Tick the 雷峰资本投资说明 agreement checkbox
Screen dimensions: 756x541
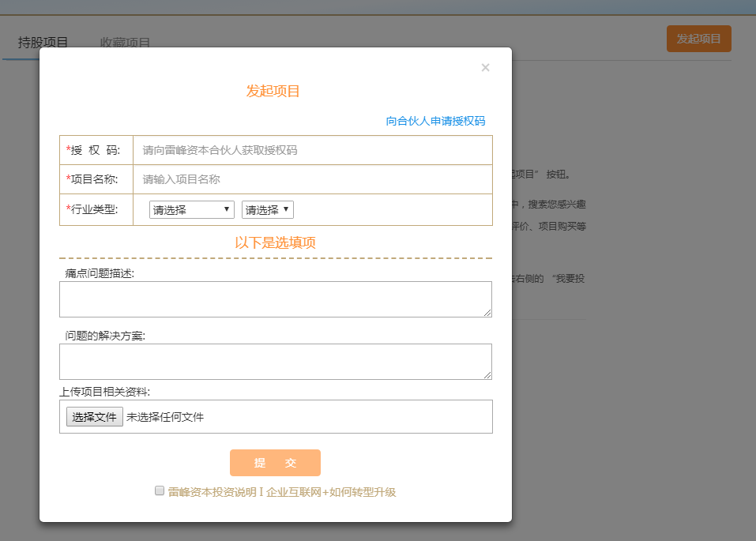159,491
